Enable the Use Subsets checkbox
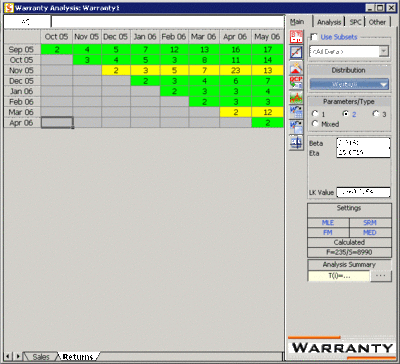This screenshot has height=364, width=400. [x=314, y=37]
